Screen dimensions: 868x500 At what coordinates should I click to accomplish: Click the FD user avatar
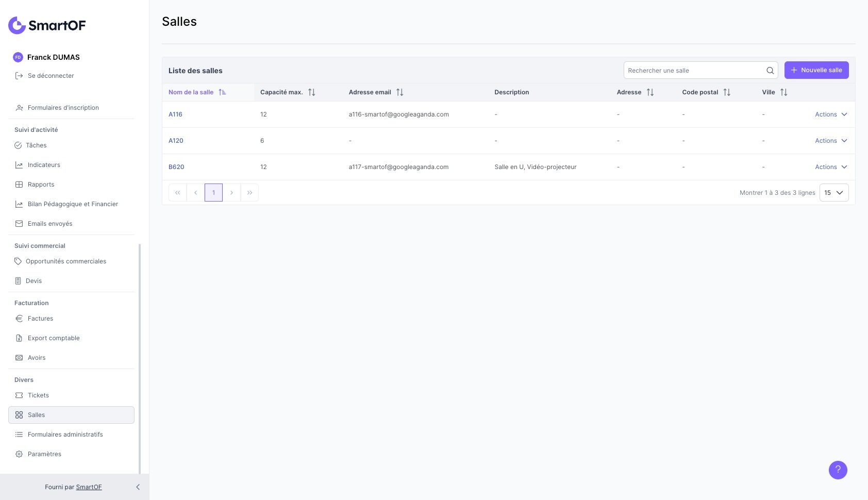(18, 57)
